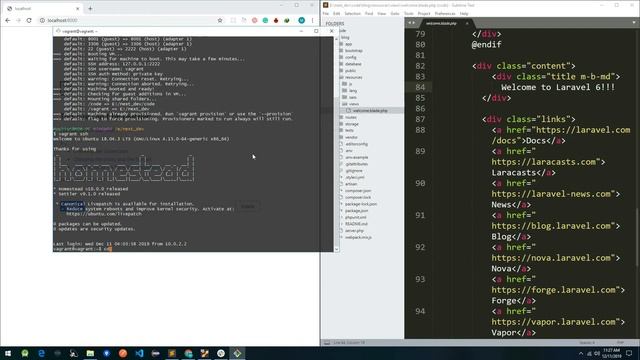Open Sublime Text from the taskbar
Viewport: 640px width, 360px height.
[x=172, y=353]
